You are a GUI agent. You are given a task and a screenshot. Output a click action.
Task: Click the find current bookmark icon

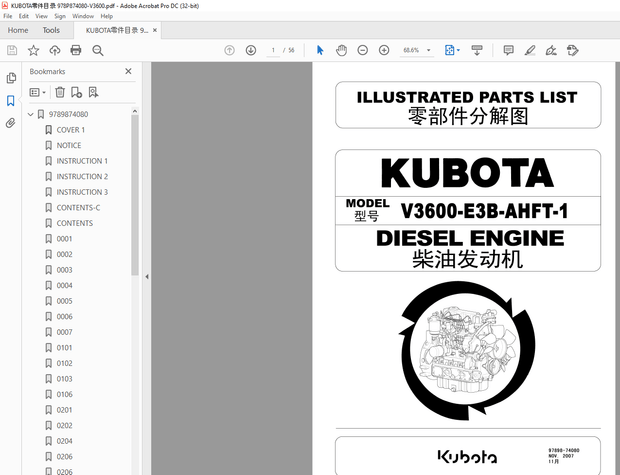click(93, 92)
